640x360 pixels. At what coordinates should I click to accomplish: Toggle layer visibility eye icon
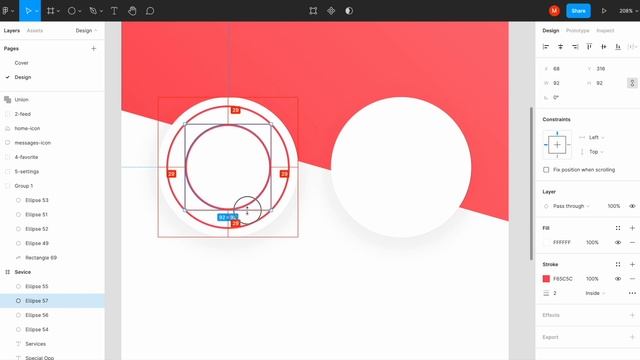pos(632,206)
